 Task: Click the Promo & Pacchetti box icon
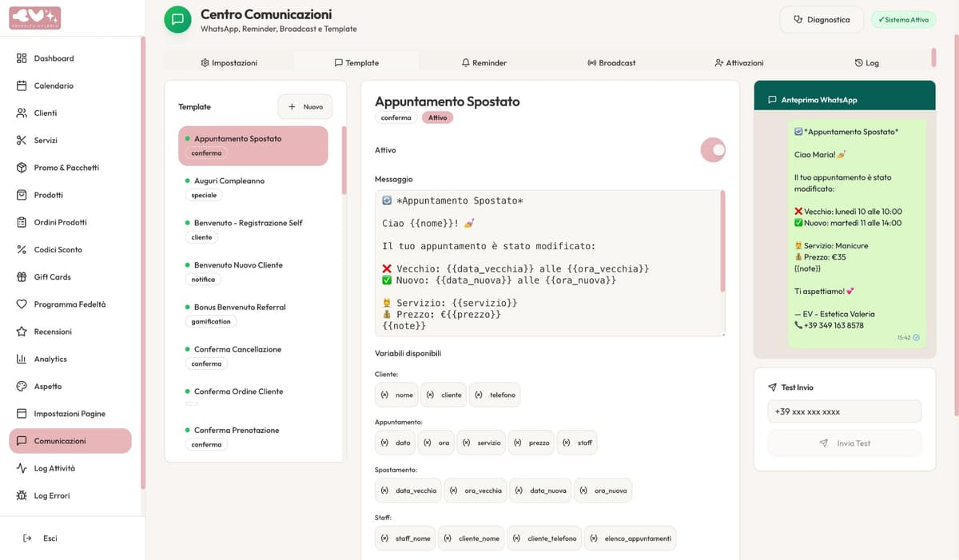[22, 168]
